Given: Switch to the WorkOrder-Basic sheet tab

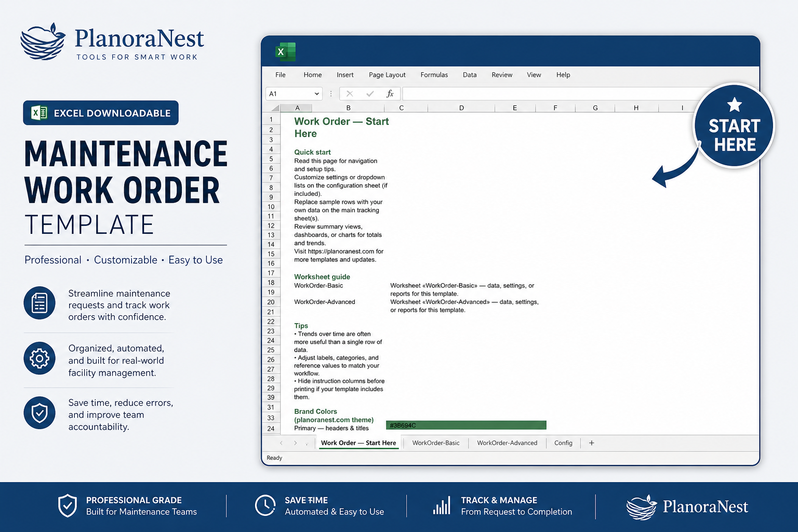Looking at the screenshot, I should tap(436, 443).
